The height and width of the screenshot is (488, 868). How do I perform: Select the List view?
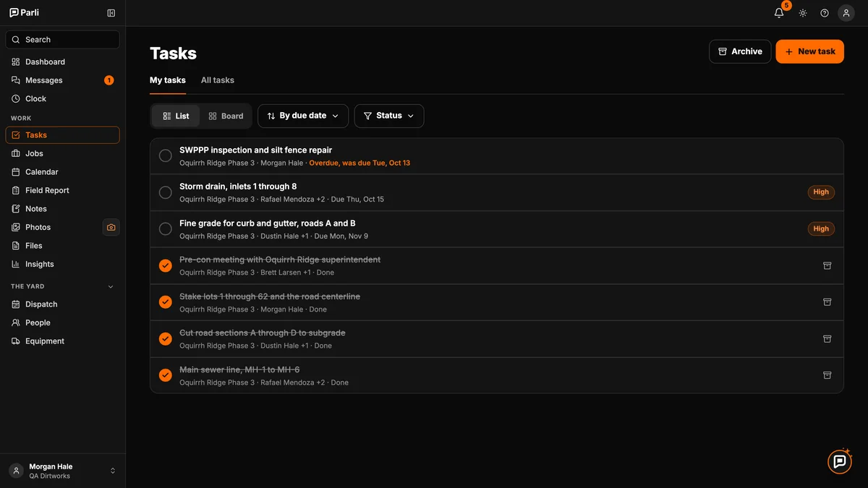pos(176,116)
